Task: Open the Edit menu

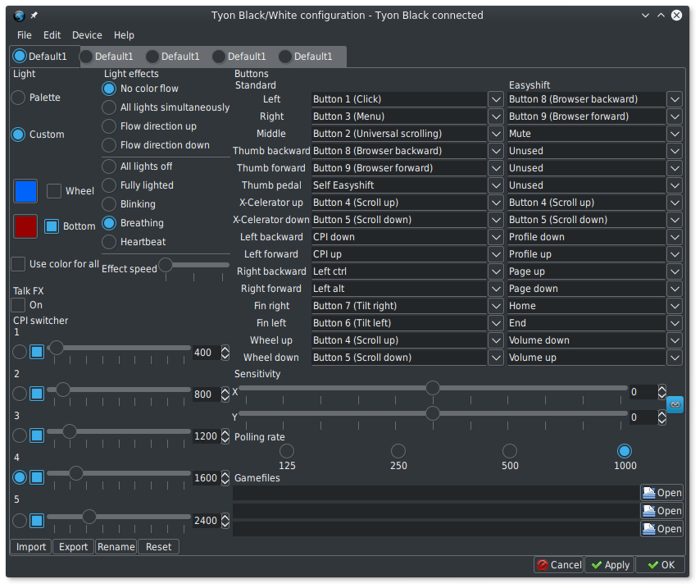Action: tap(52, 34)
